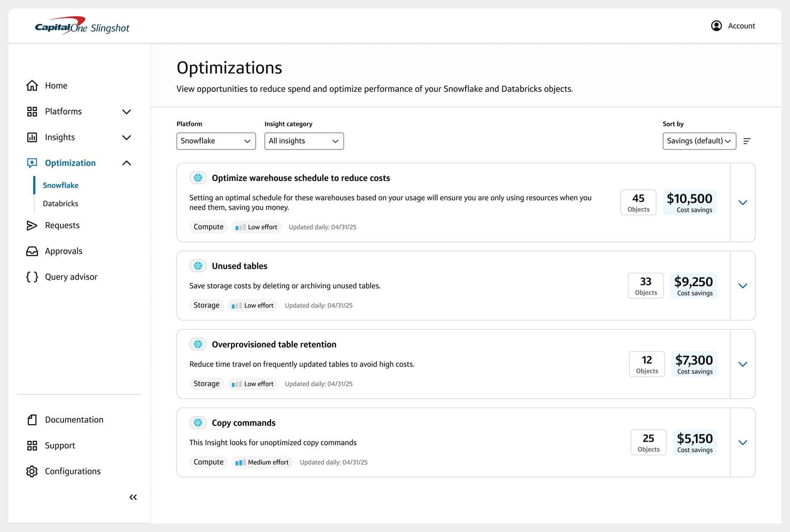The image size is (790, 532).
Task: Open Query advisor via braces icon
Action: tap(32, 277)
